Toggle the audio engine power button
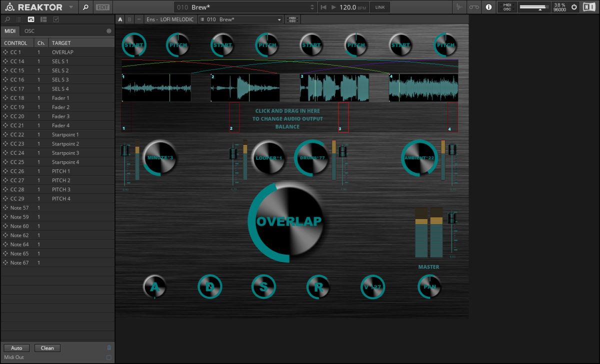Screen dimensions: 600x364 574,7
